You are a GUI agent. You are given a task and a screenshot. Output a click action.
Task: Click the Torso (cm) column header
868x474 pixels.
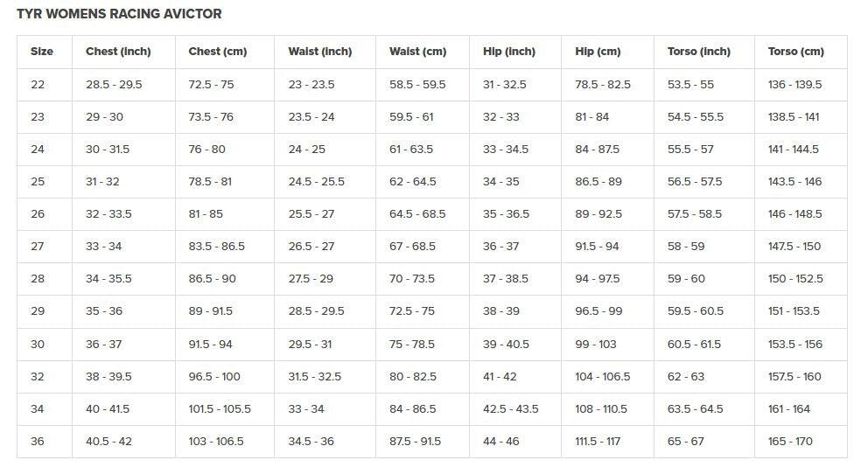tap(796, 52)
